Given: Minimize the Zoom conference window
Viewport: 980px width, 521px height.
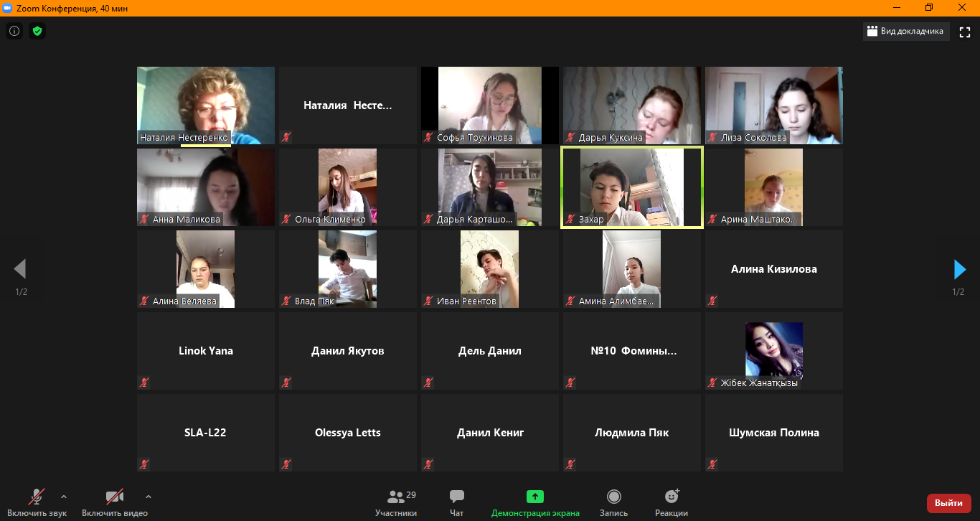Looking at the screenshot, I should click(x=896, y=8).
